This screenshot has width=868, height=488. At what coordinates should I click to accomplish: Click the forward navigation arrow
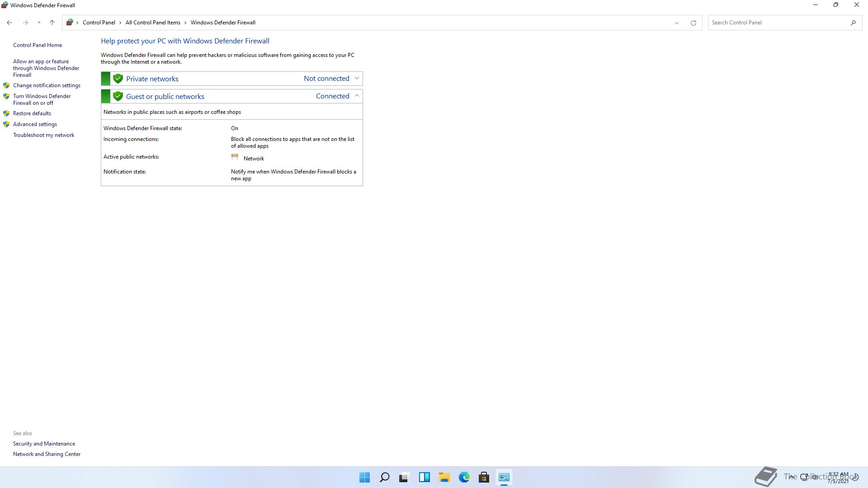pos(25,23)
